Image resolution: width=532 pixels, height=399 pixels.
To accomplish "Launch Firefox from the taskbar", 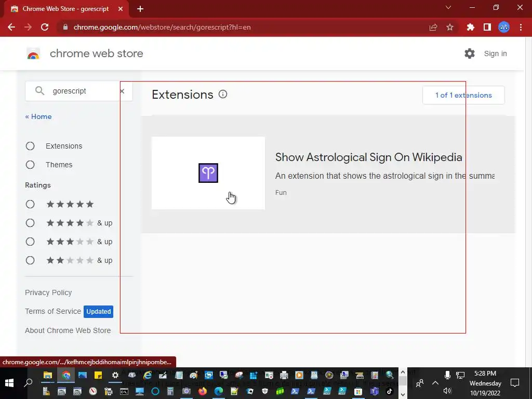I will click(x=203, y=391).
